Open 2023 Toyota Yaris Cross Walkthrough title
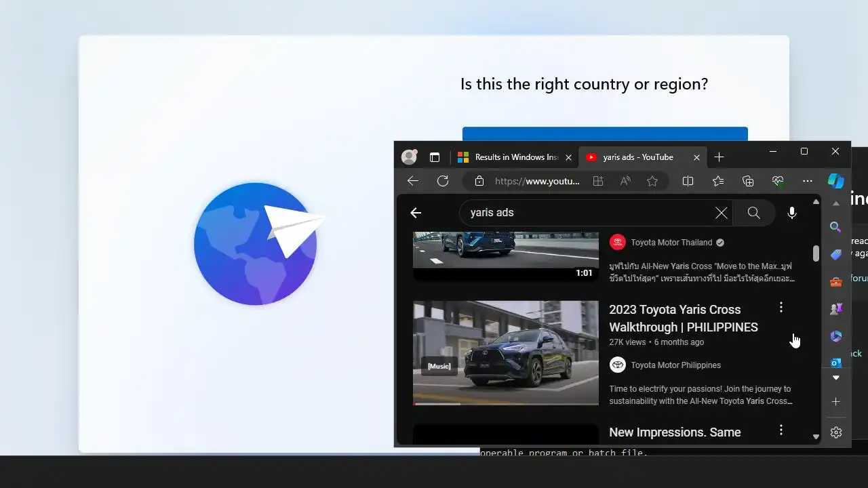Screen dimensions: 868x488 [x=684, y=318]
